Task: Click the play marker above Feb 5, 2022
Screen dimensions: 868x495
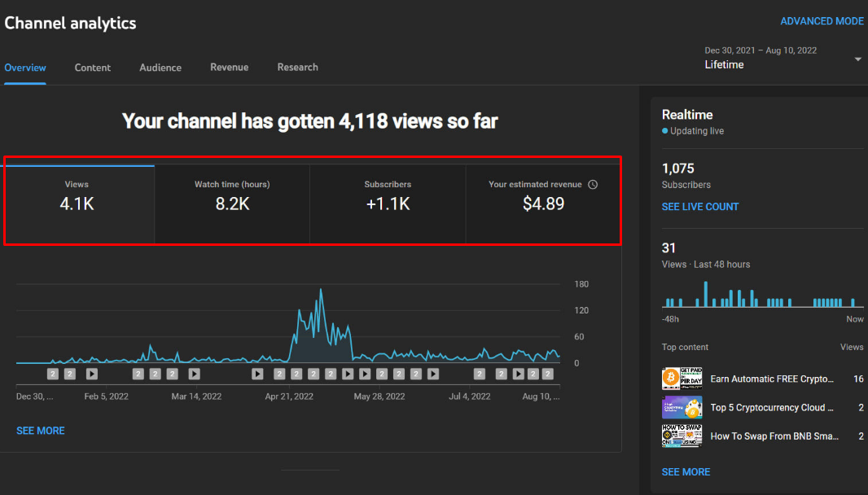Action: coord(92,374)
